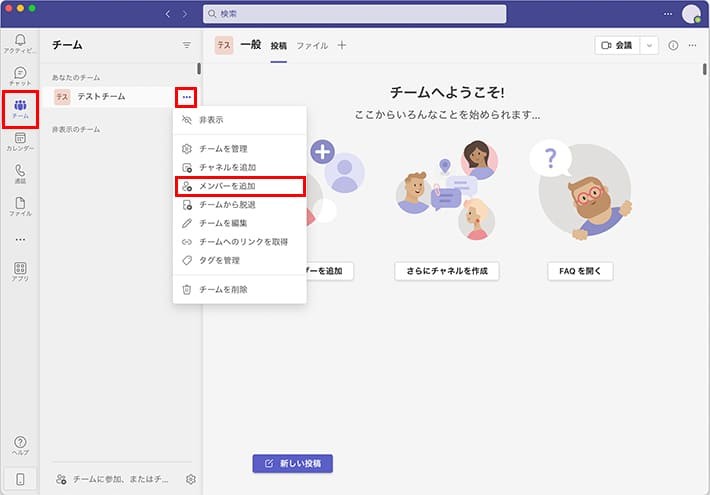Viewport: 710px width, 495px height.
Task: Open the team settings gear icon
Action: tap(191, 479)
